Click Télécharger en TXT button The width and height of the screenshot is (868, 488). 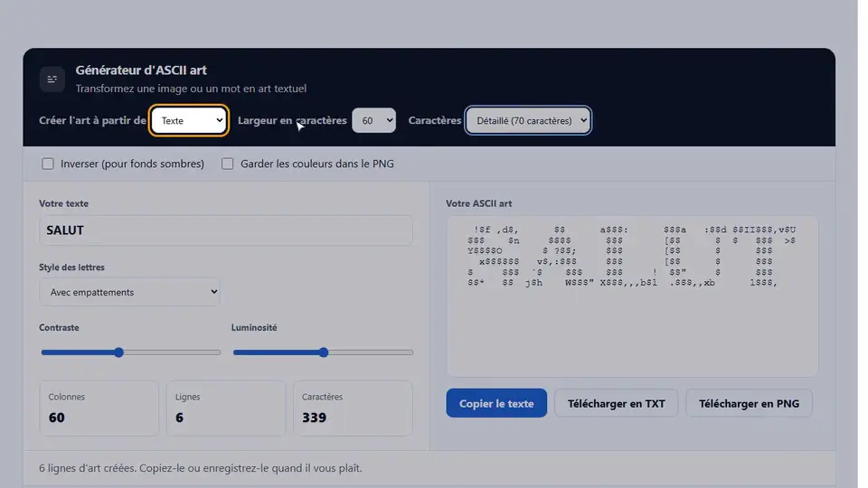[x=616, y=403]
